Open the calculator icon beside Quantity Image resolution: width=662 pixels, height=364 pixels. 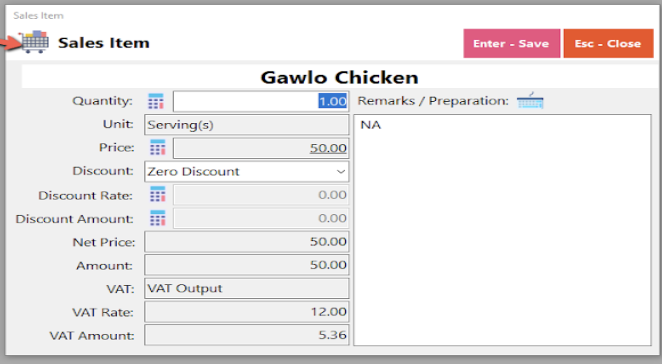156,101
